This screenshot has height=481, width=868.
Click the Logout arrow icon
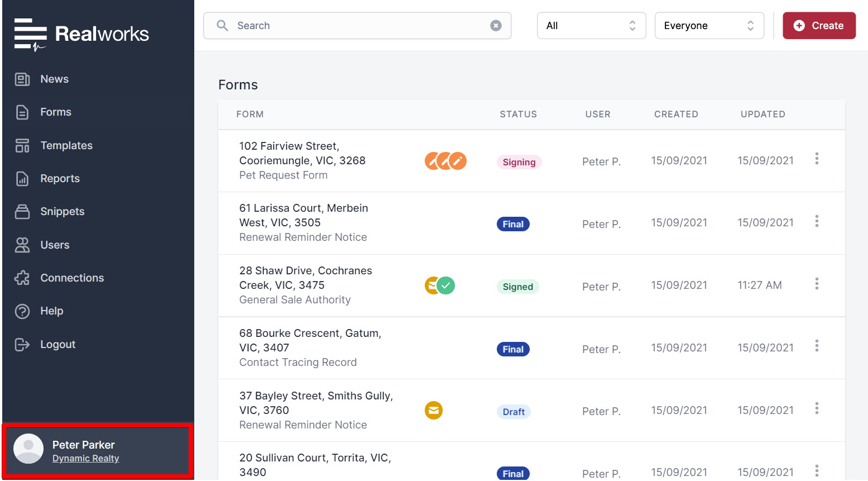click(22, 345)
